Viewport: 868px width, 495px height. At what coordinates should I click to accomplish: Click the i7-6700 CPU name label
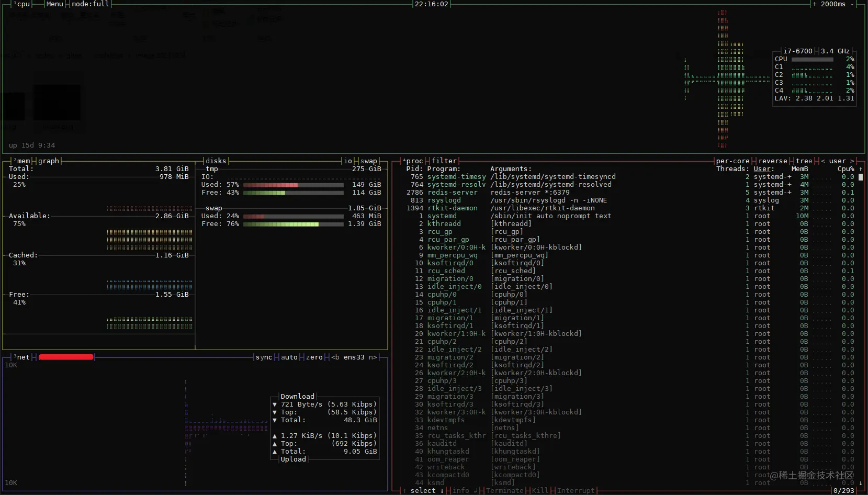pyautogui.click(x=798, y=51)
